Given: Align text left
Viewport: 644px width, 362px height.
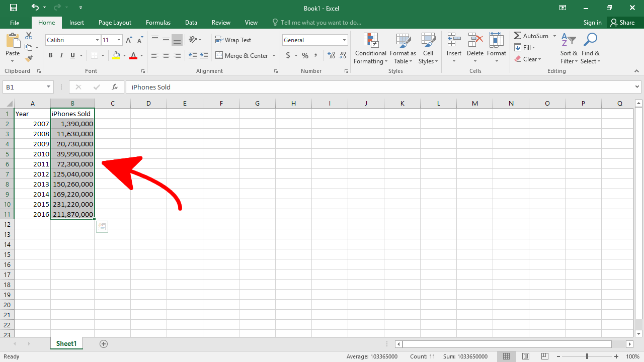Looking at the screenshot, I should [155, 55].
